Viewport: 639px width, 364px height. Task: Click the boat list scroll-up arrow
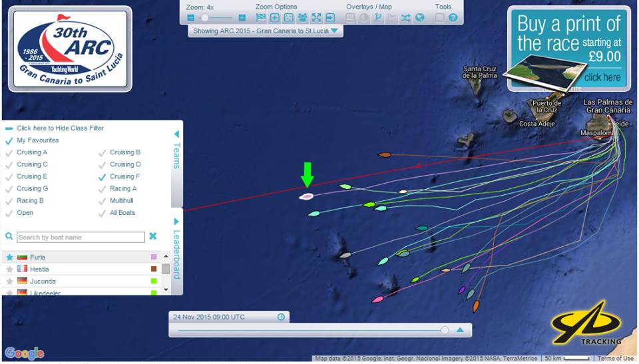(166, 256)
